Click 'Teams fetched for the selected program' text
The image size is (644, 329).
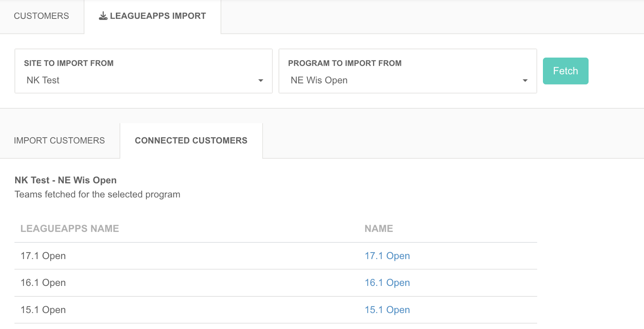(97, 194)
